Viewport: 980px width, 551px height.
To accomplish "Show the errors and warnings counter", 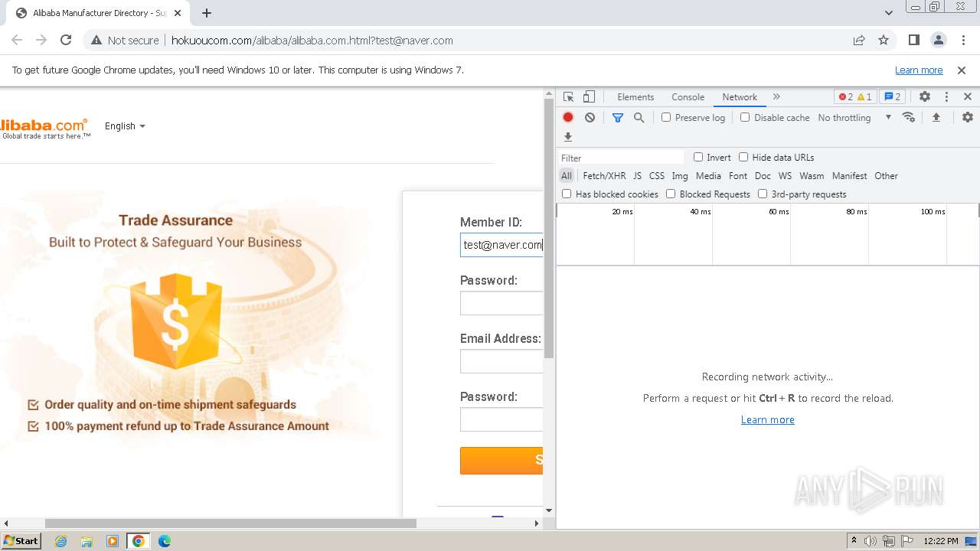I will (x=855, y=97).
